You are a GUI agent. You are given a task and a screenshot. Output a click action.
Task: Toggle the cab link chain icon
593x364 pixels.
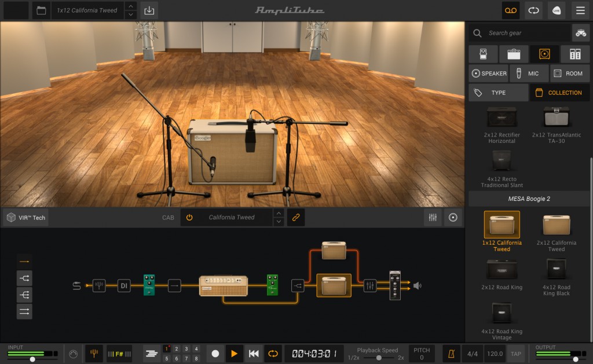pyautogui.click(x=296, y=218)
